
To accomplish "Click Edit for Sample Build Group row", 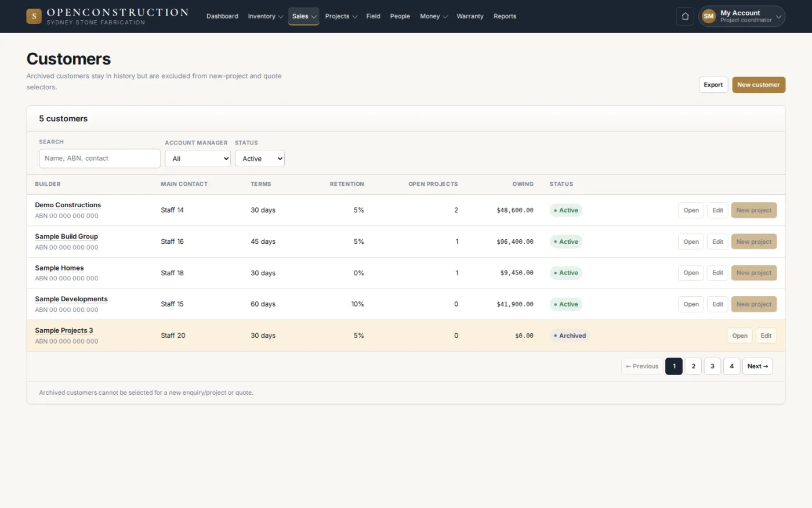I will coord(717,242).
